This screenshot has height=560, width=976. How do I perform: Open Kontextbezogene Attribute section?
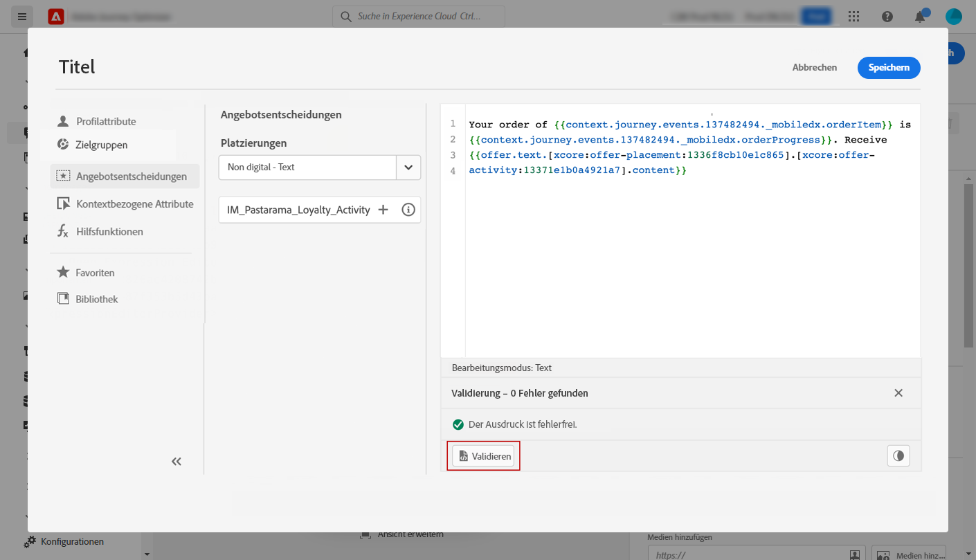pyautogui.click(x=134, y=204)
